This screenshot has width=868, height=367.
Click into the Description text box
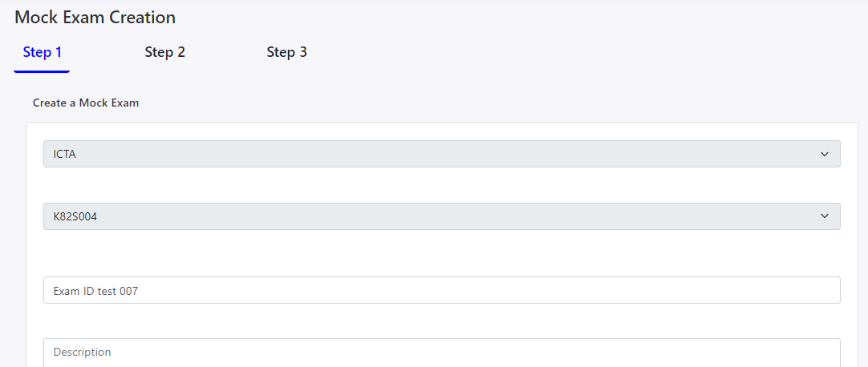[441, 353]
